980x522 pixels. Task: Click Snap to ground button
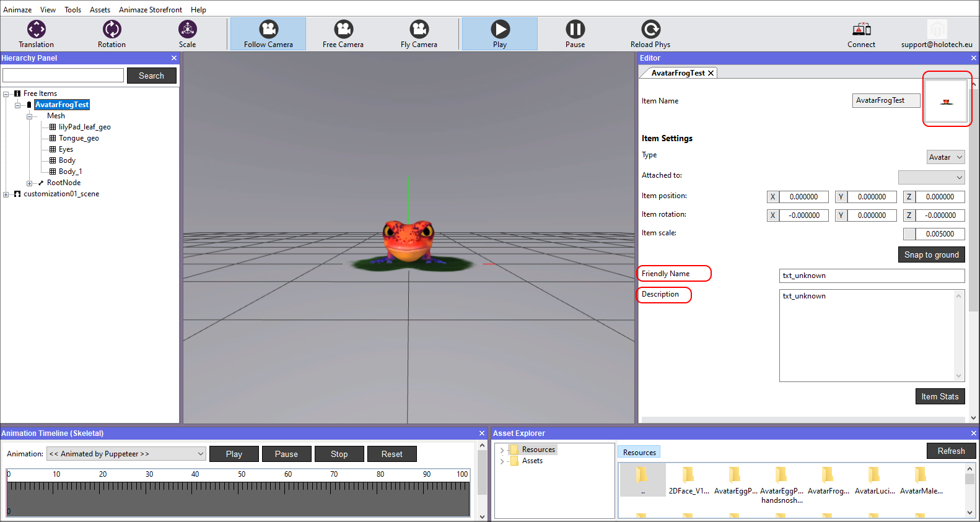931,254
